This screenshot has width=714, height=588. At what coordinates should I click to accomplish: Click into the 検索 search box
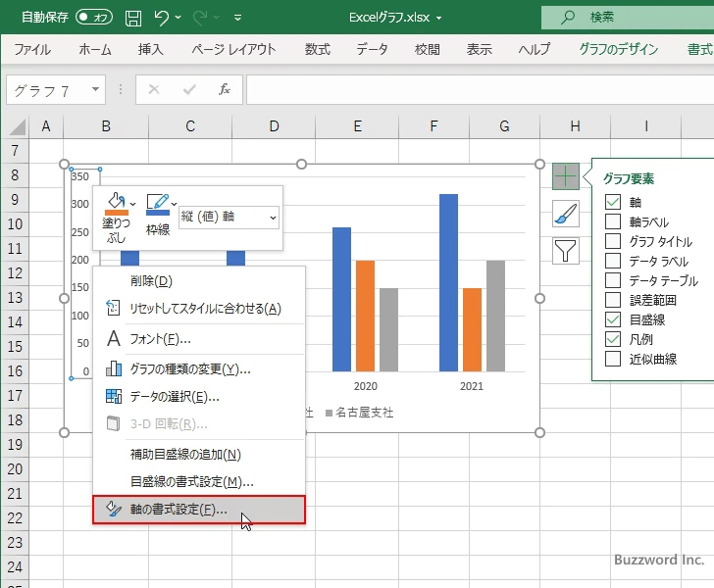[x=628, y=18]
